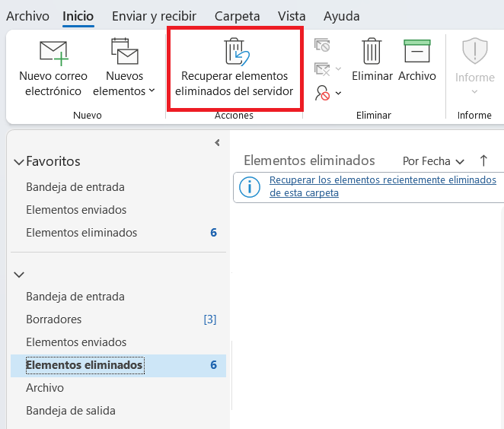Click the ignore conversation icon
The height and width of the screenshot is (429, 504).
pos(321,46)
